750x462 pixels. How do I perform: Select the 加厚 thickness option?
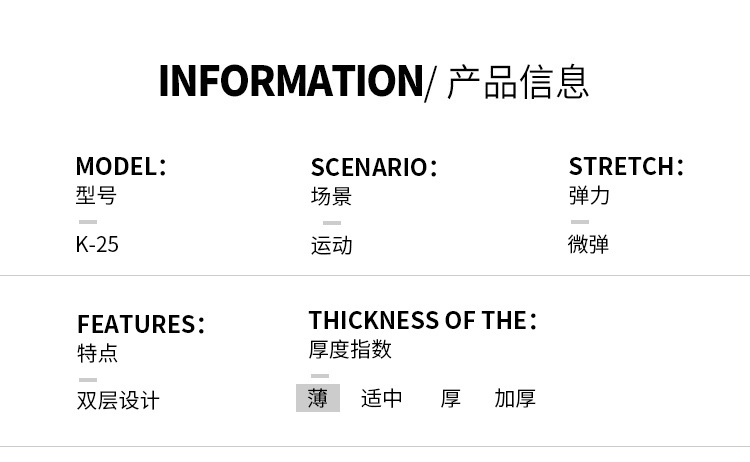pos(515,398)
